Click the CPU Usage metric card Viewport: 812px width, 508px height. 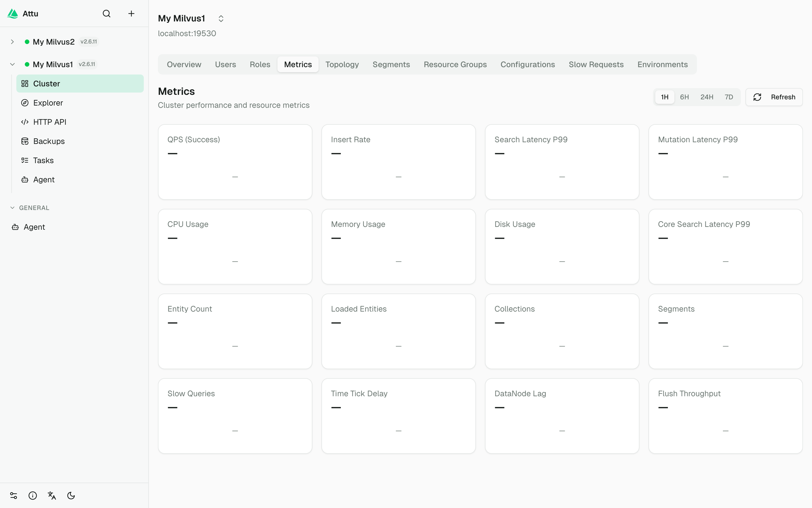pos(235,247)
